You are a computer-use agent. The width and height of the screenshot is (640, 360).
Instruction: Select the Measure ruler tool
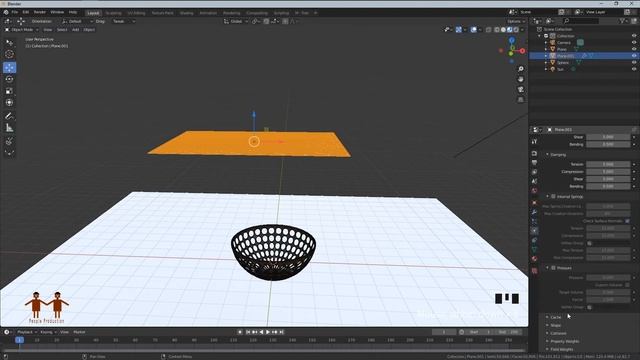[x=9, y=128]
